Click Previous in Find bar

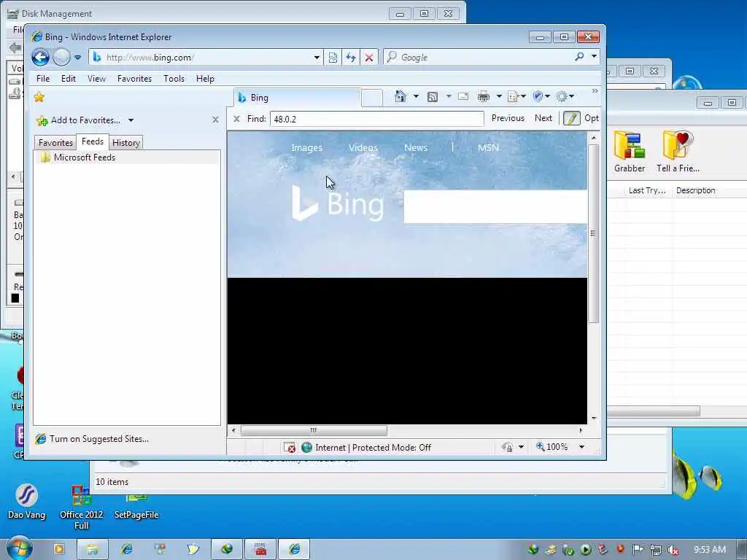pyautogui.click(x=508, y=118)
